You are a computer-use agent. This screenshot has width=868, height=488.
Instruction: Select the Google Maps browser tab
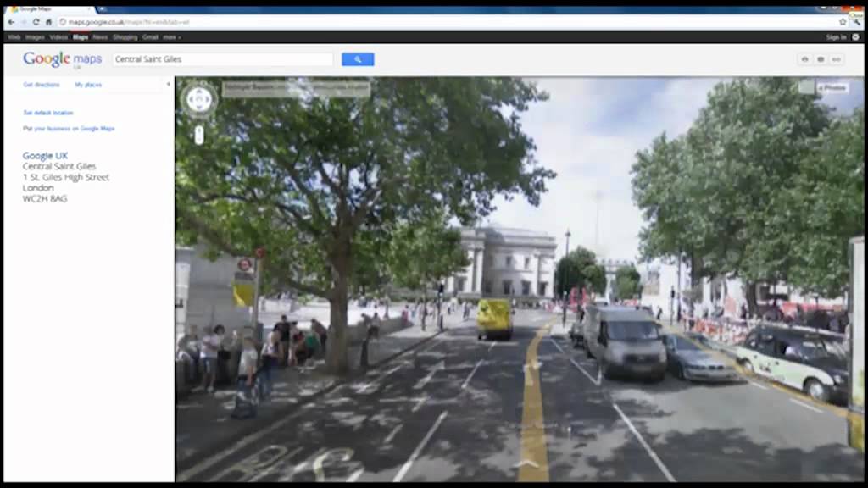[x=51, y=9]
